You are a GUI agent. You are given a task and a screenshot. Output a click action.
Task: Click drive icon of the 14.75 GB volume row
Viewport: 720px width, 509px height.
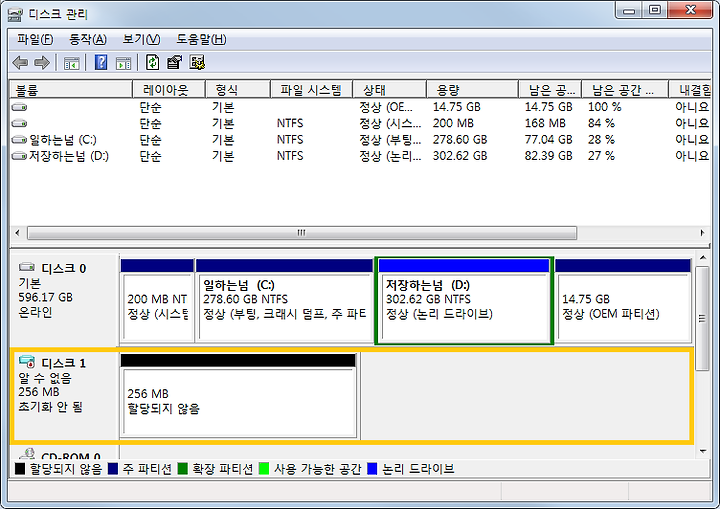[x=19, y=107]
